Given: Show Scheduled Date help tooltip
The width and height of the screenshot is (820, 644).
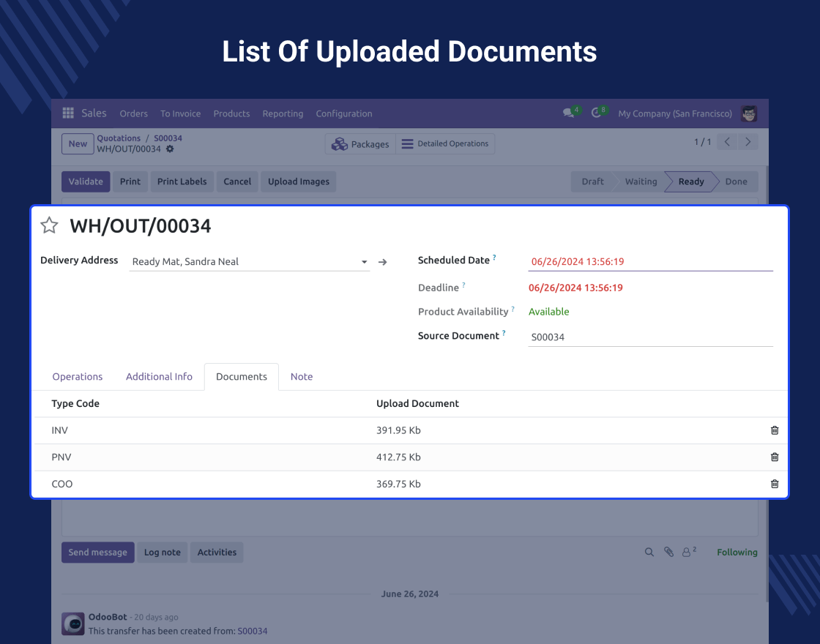Looking at the screenshot, I should coord(494,257).
